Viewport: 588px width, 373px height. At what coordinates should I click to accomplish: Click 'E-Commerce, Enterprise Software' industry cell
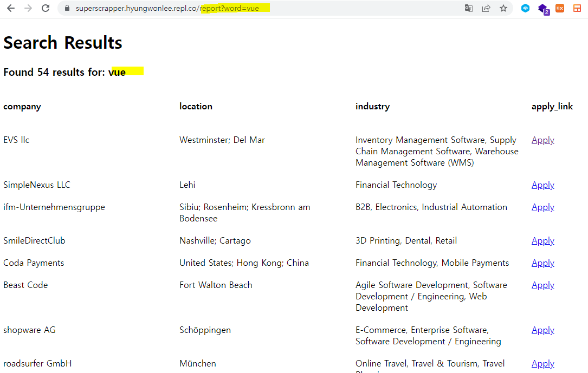coord(428,336)
